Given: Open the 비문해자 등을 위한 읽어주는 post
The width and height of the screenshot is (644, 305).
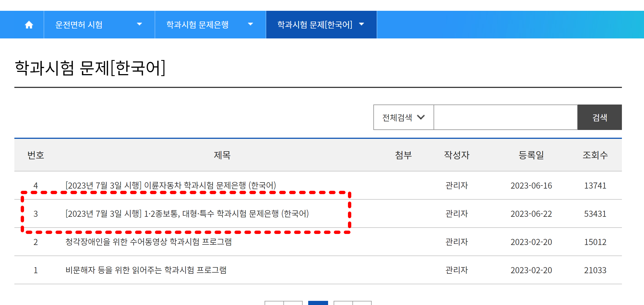Looking at the screenshot, I should 146,270.
